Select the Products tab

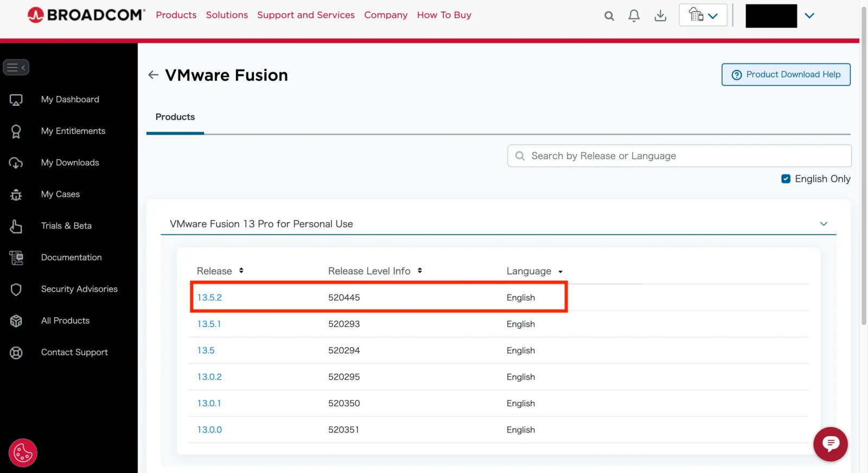coord(175,117)
